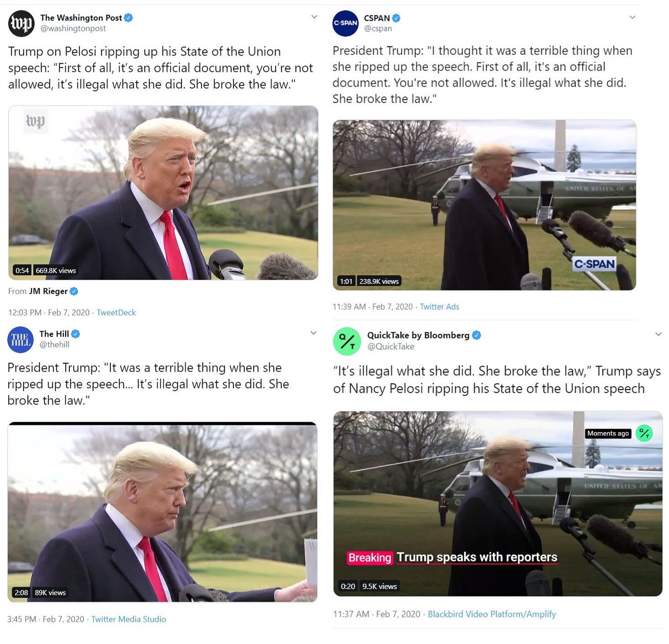Open the @washingtonpost handle

click(73, 28)
